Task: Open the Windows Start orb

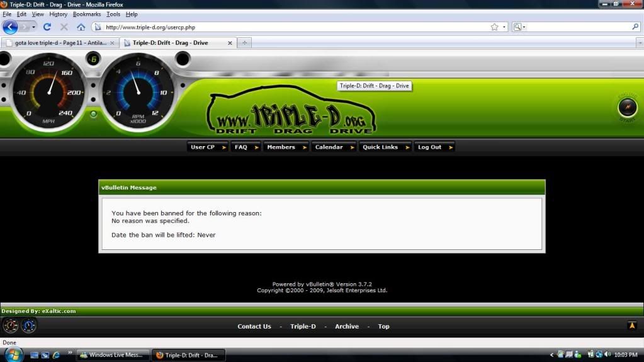Action: click(x=14, y=354)
